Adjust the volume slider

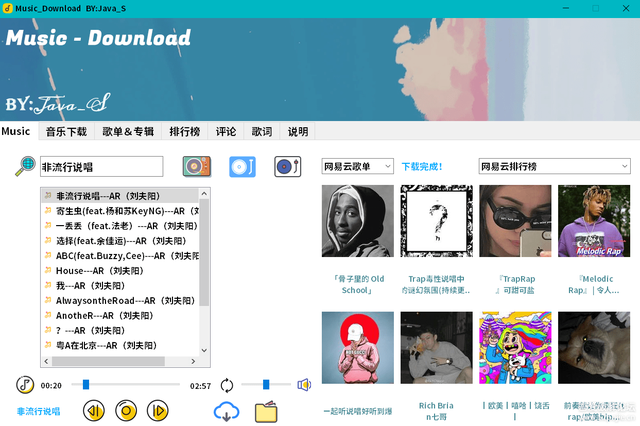266,384
